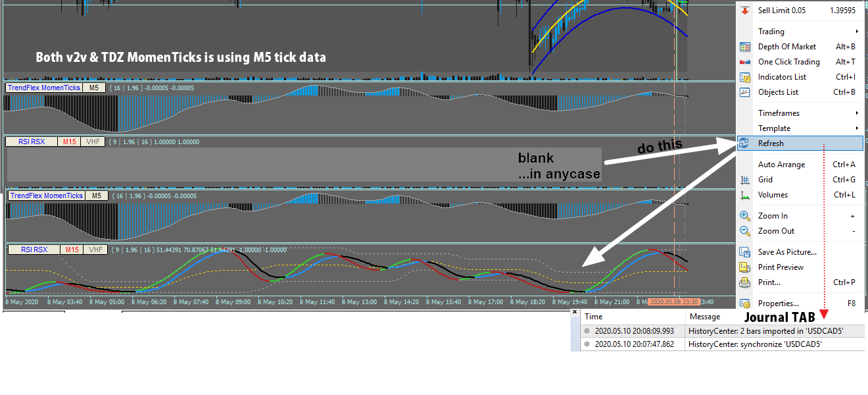Expand the Trading submenu
The width and height of the screenshot is (868, 395).
[799, 32]
